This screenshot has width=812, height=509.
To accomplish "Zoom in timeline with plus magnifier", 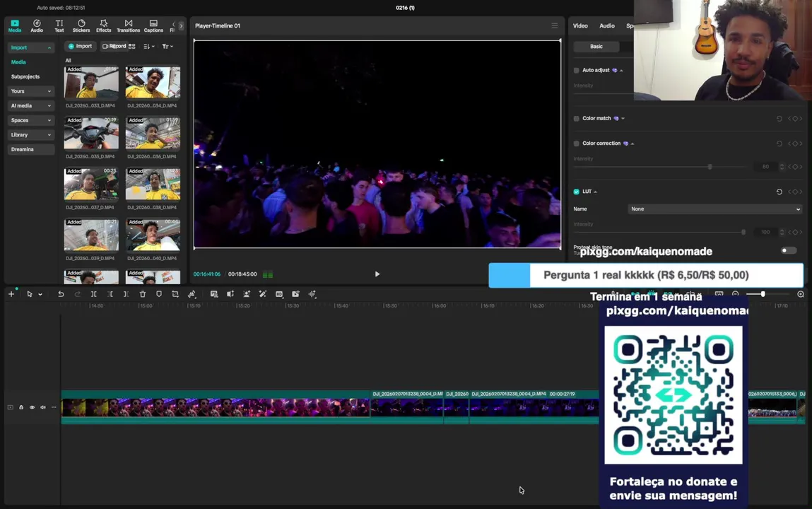I will coord(801,294).
